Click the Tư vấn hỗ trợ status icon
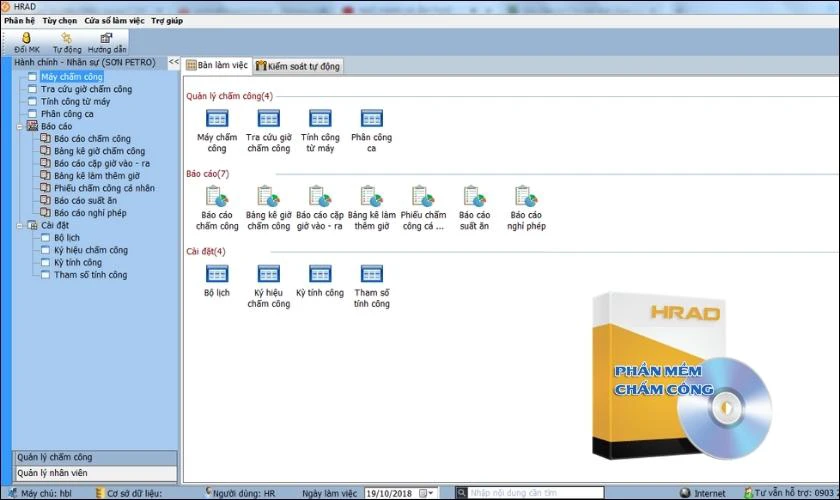Image resolution: width=840 pixels, height=500 pixels. point(748,492)
